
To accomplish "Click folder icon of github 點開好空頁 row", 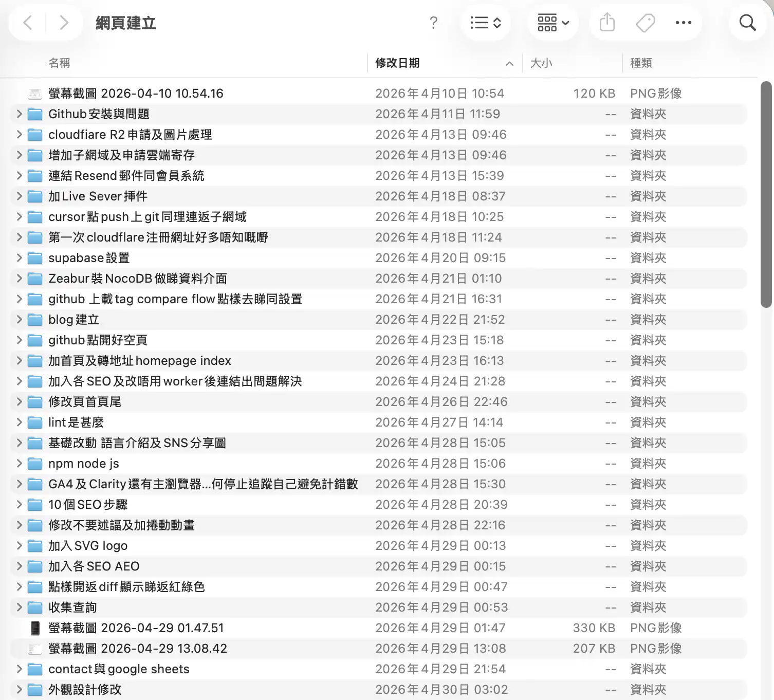I will pyautogui.click(x=35, y=340).
